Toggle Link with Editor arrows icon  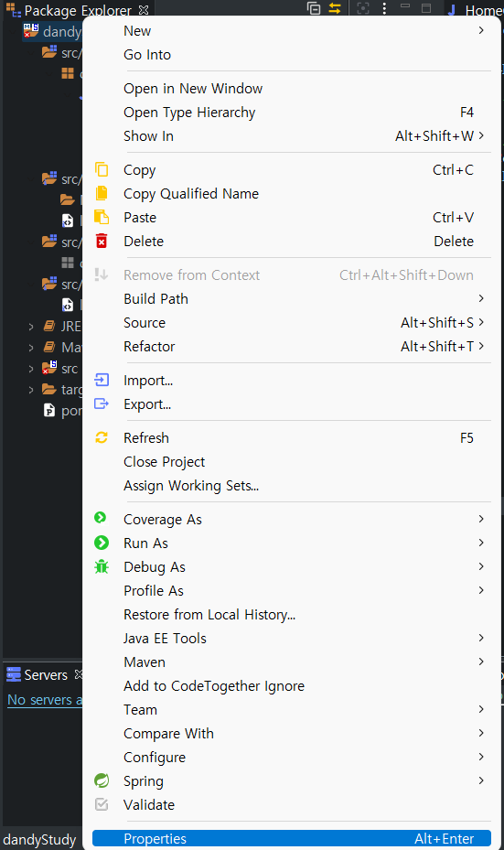click(335, 8)
